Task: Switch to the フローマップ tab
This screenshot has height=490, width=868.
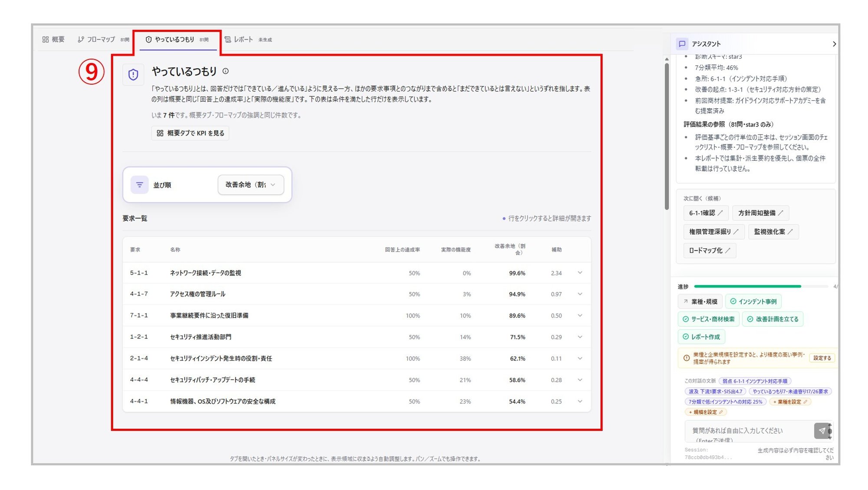Action: coord(103,40)
